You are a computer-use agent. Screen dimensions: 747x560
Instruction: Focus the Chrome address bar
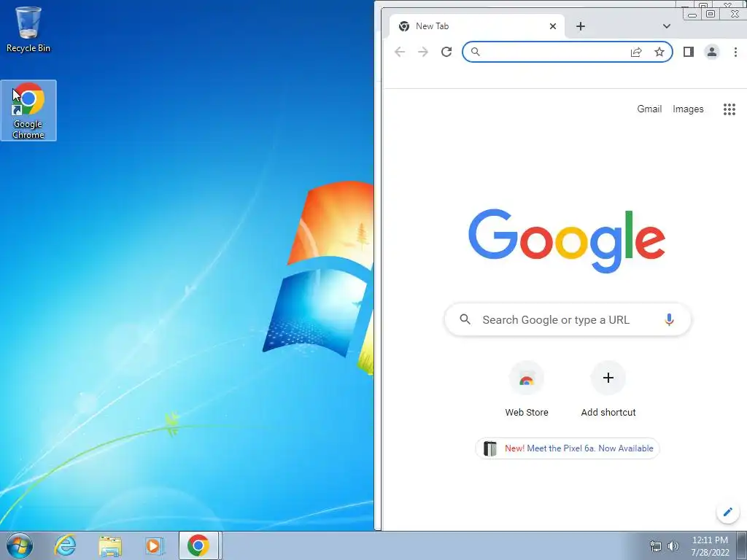568,52
